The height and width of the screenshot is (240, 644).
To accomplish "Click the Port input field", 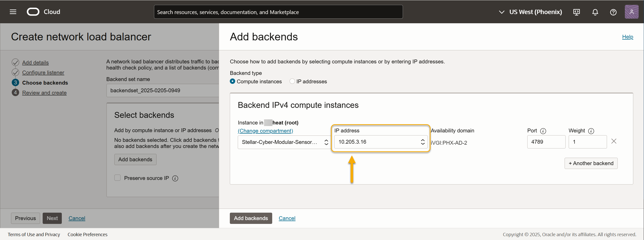I will (546, 142).
